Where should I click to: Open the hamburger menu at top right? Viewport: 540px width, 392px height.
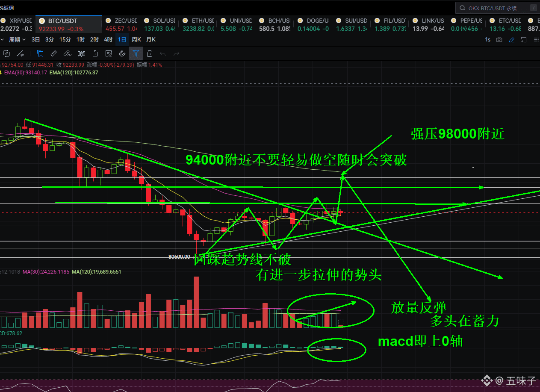click(536, 39)
